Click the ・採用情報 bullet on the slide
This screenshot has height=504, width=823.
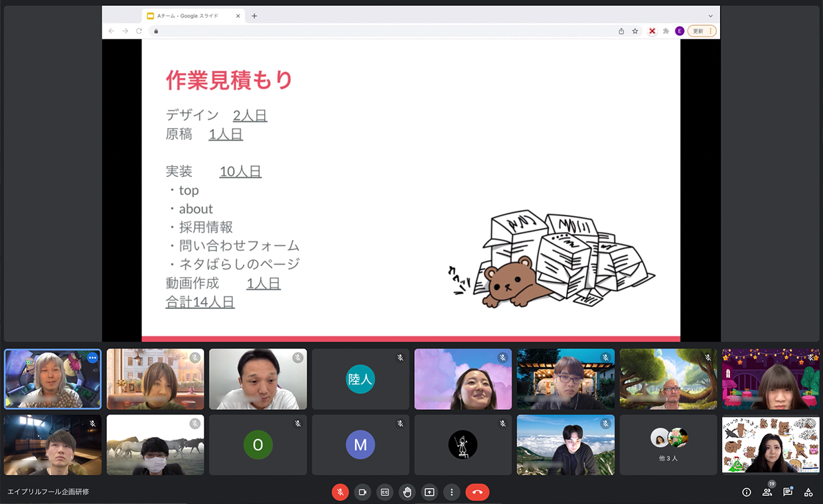tap(199, 227)
